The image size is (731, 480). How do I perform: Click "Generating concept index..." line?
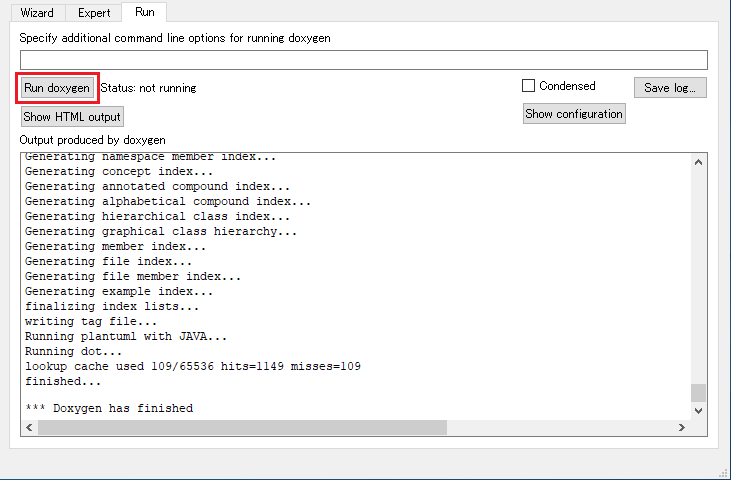click(x=119, y=171)
